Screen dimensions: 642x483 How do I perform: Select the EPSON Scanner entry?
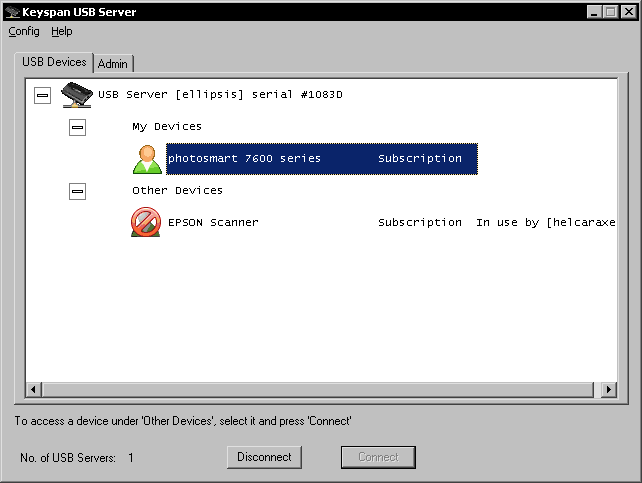(213, 222)
